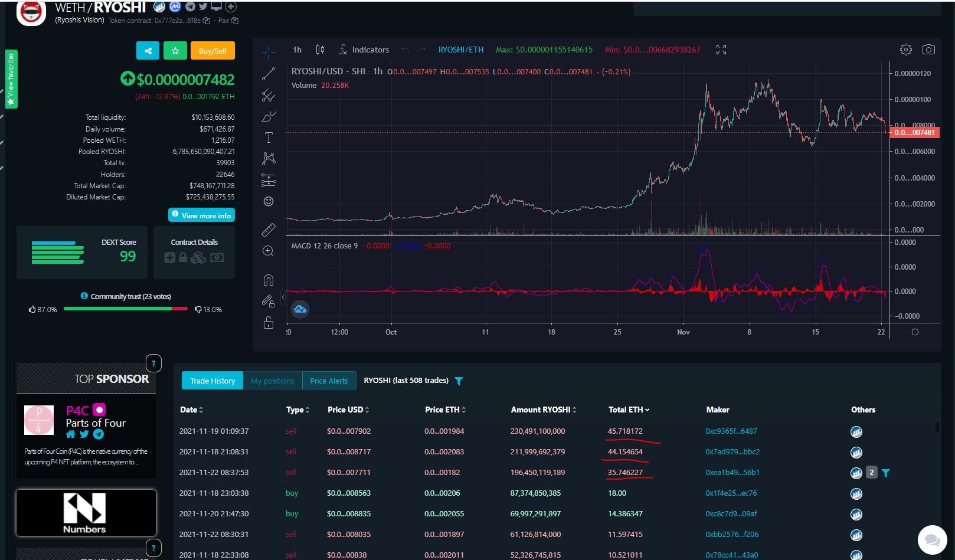Click View more info button
Image resolution: width=955 pixels, height=560 pixels.
(201, 215)
